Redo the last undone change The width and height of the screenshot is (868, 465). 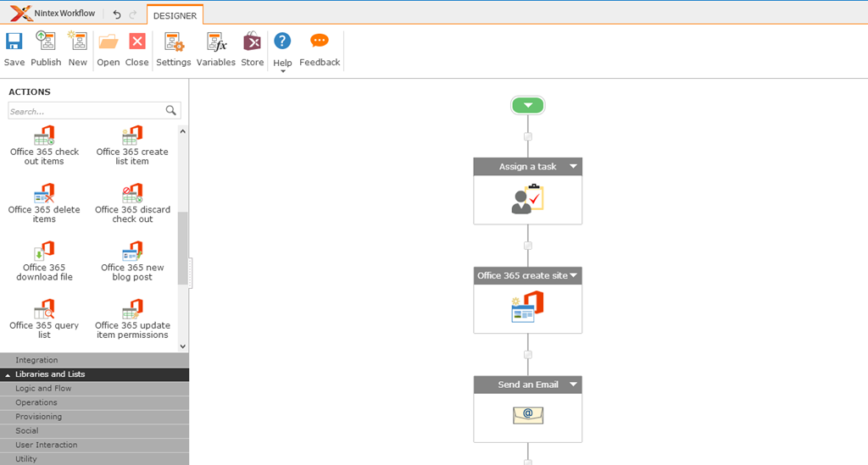point(133,14)
